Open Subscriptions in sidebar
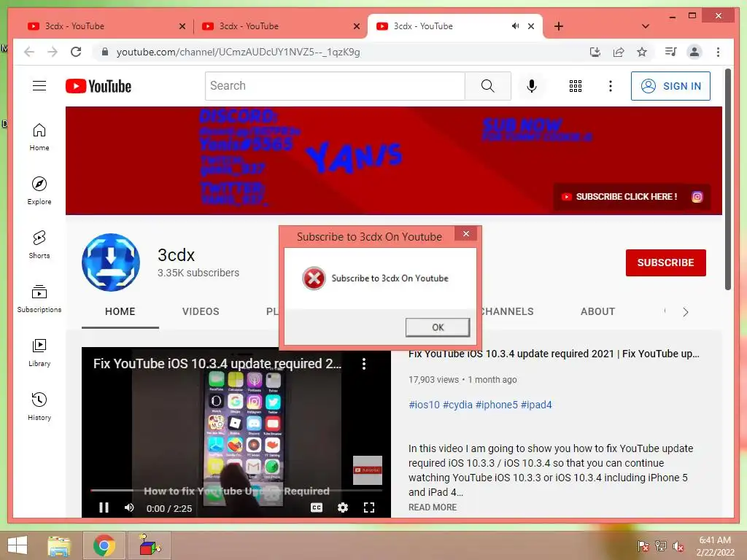Screen dimensions: 747x560 (x=39, y=298)
